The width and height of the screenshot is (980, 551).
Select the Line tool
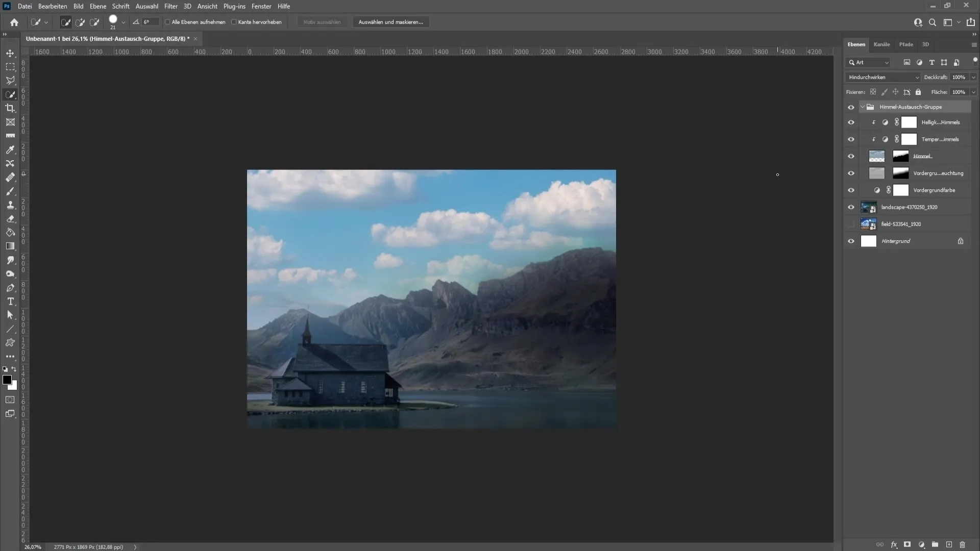(x=10, y=329)
